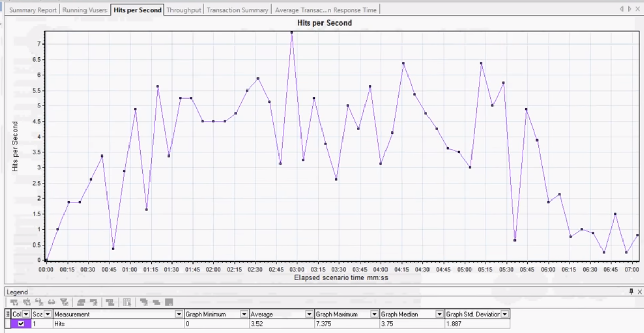Click the first measurement icon in the Legend toolbar
644x333 pixels.
click(x=14, y=302)
